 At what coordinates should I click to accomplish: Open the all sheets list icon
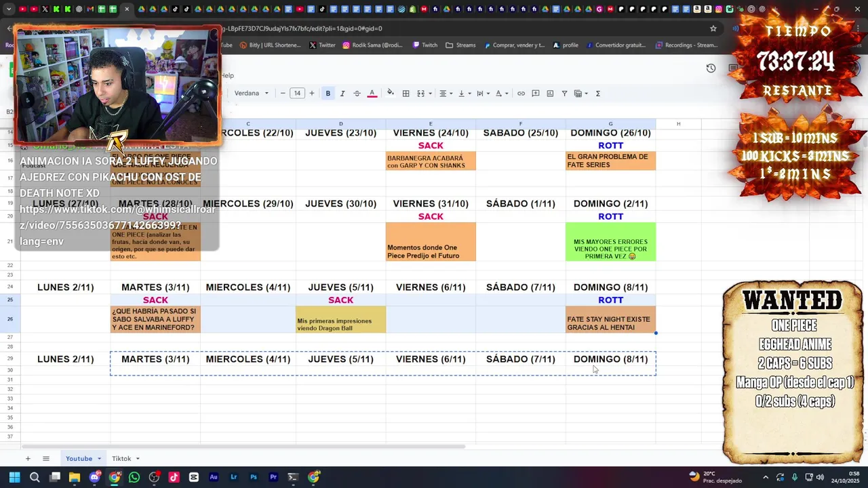[x=46, y=459]
